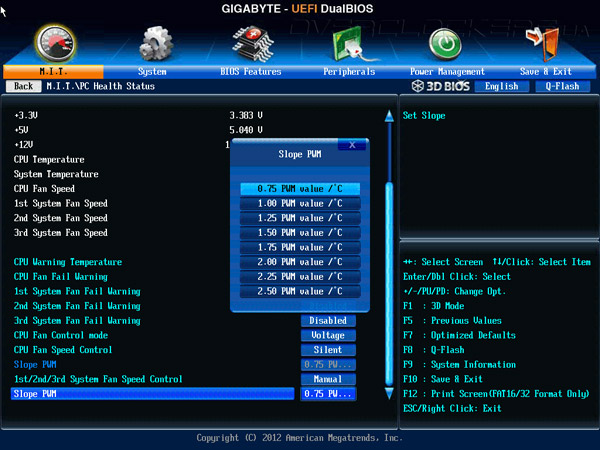This screenshot has width=600, height=450.
Task: Open the Power Management tab
Action: tap(447, 72)
